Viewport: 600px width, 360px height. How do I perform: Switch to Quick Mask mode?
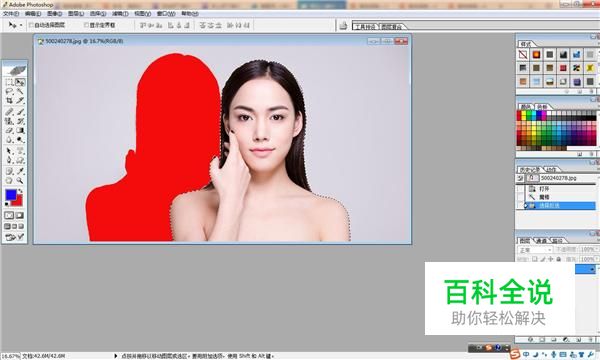click(x=20, y=215)
